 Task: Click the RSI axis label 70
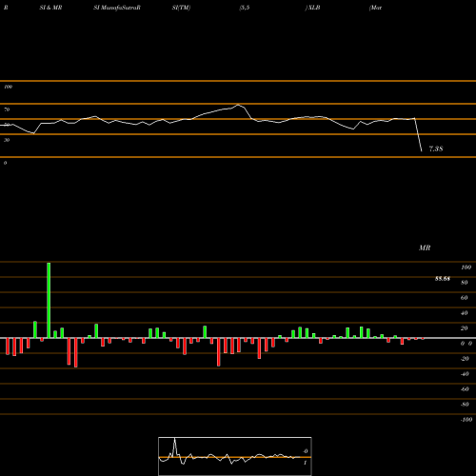tap(7, 109)
